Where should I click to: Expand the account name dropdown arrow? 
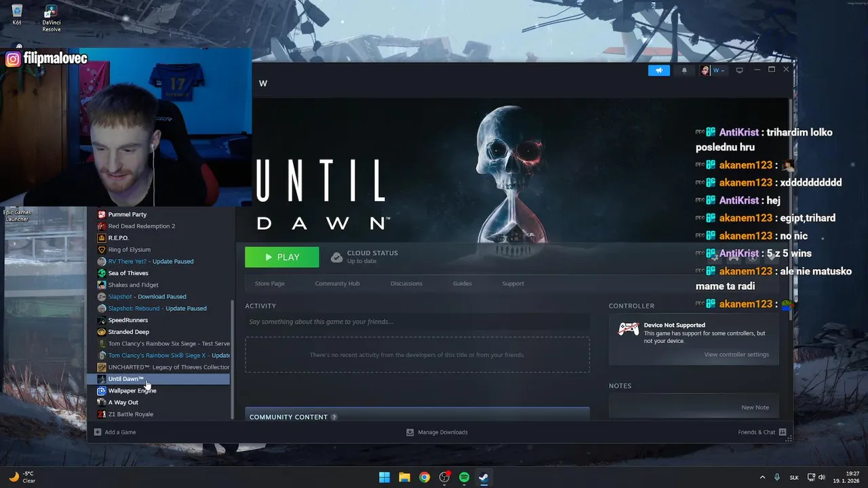point(723,70)
